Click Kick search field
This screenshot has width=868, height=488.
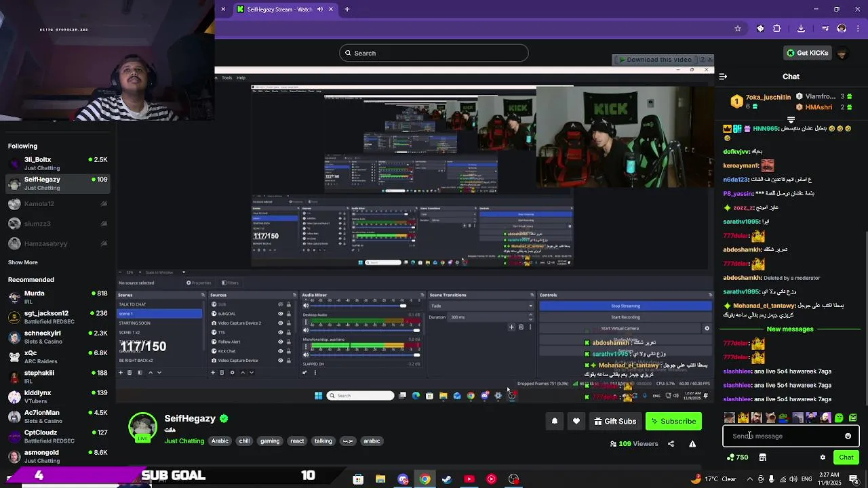(434, 53)
